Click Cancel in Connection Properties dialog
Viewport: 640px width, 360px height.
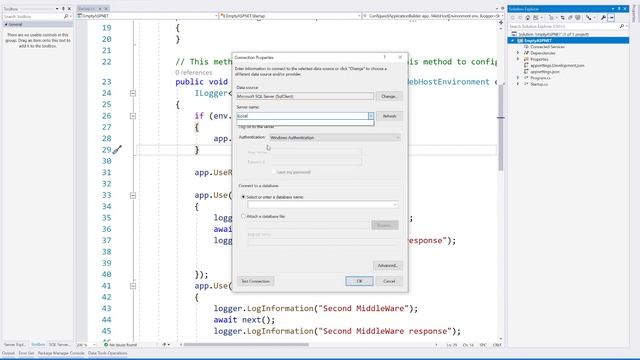pos(389,281)
